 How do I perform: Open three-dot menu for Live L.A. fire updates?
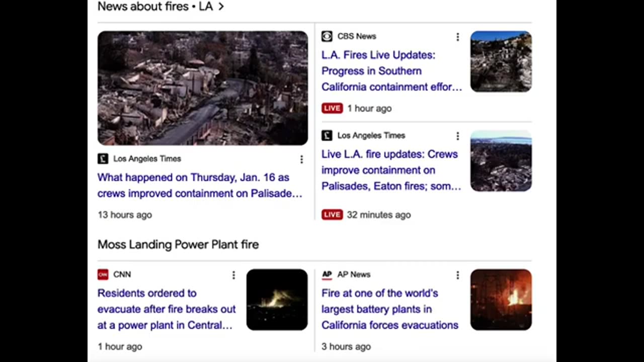[x=457, y=136]
